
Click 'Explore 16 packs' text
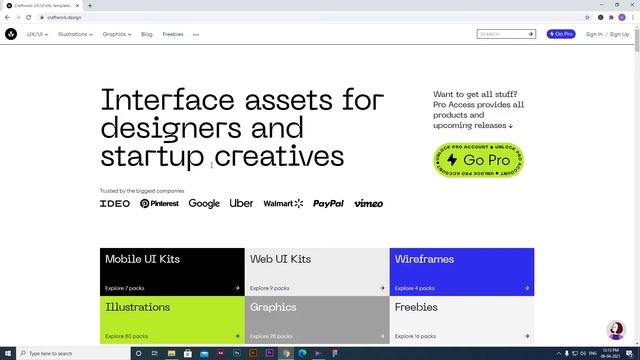coord(415,336)
